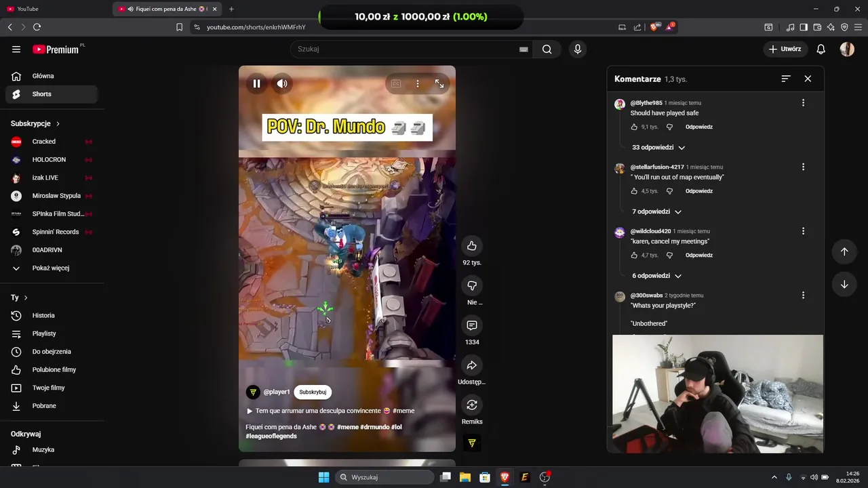Open the comments sort order menu
Image resolution: width=868 pixels, height=488 pixels.
click(786, 79)
